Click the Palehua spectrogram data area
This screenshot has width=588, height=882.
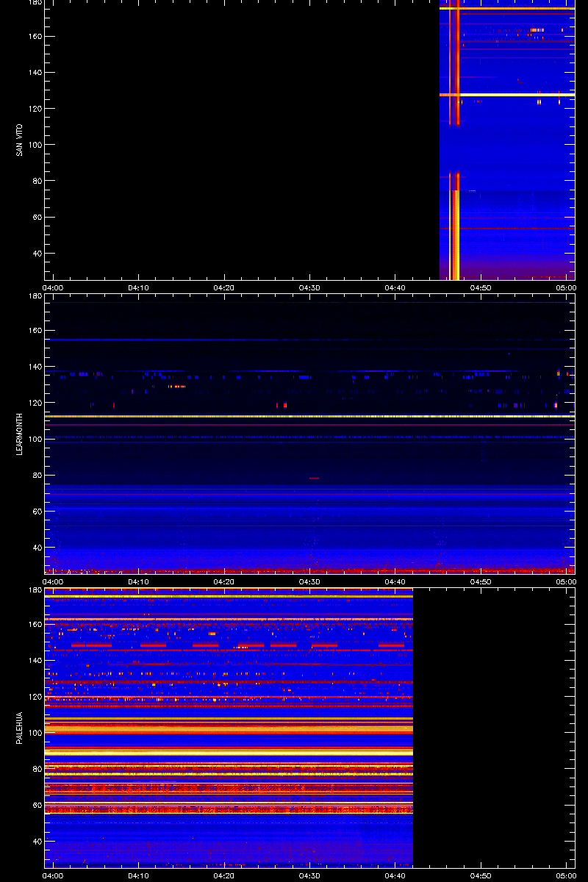229,728
